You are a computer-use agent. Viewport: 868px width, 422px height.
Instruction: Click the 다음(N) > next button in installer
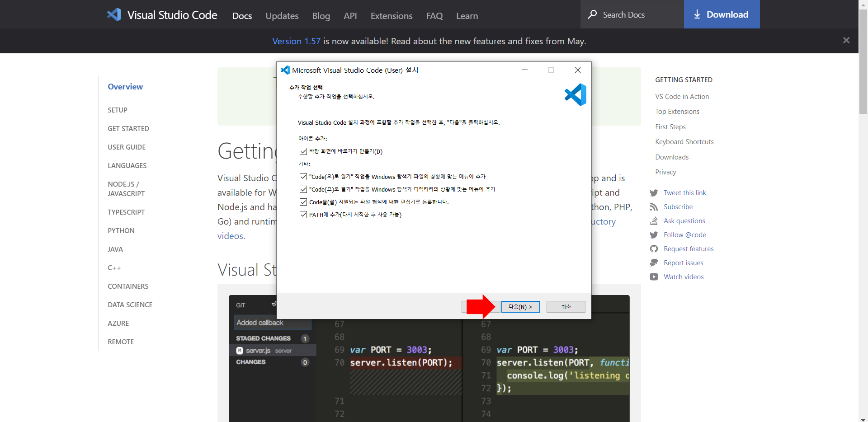point(520,307)
